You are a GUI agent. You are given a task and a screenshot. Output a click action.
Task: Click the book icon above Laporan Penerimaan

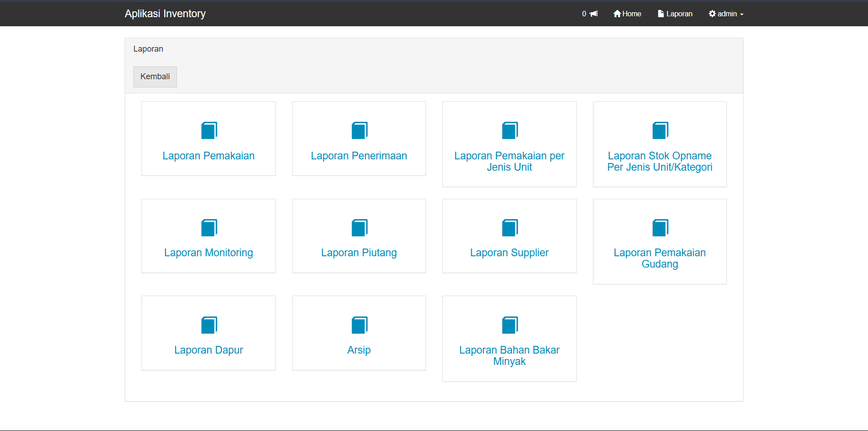(x=359, y=130)
